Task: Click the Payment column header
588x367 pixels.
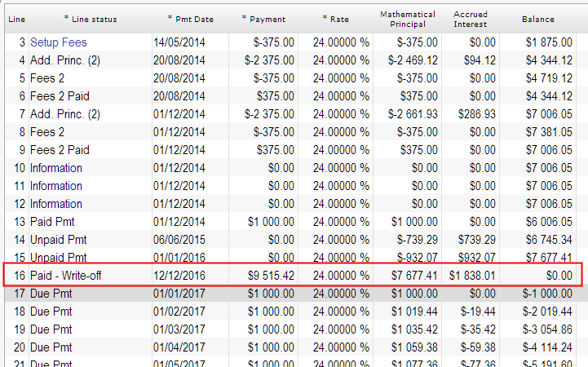Action: tap(264, 19)
